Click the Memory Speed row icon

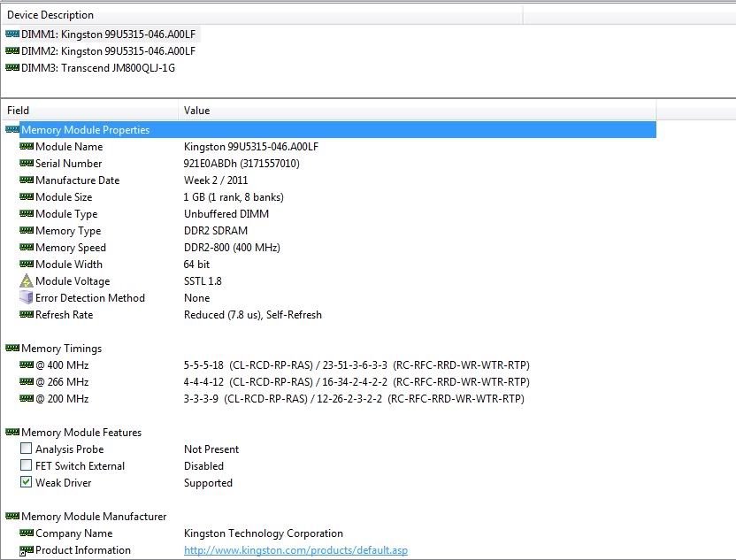point(27,248)
